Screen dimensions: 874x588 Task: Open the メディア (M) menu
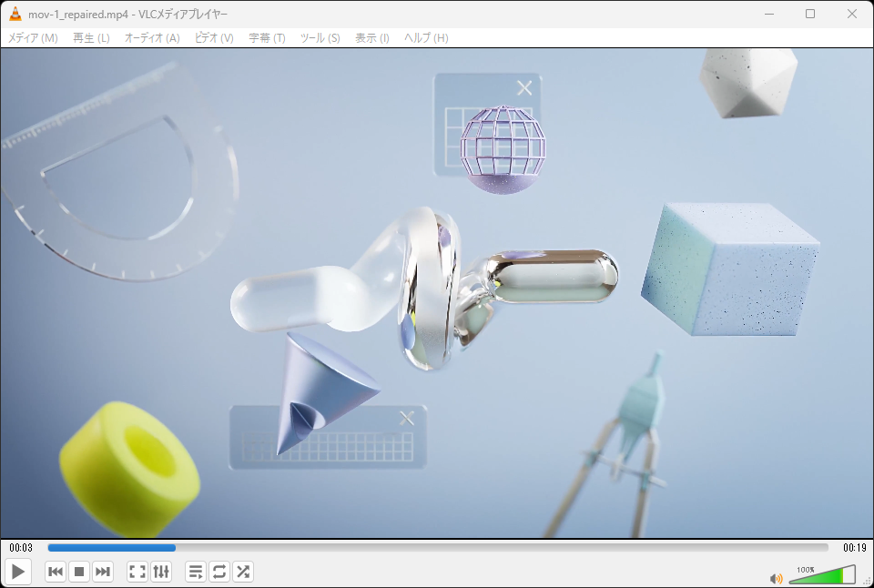click(x=33, y=38)
